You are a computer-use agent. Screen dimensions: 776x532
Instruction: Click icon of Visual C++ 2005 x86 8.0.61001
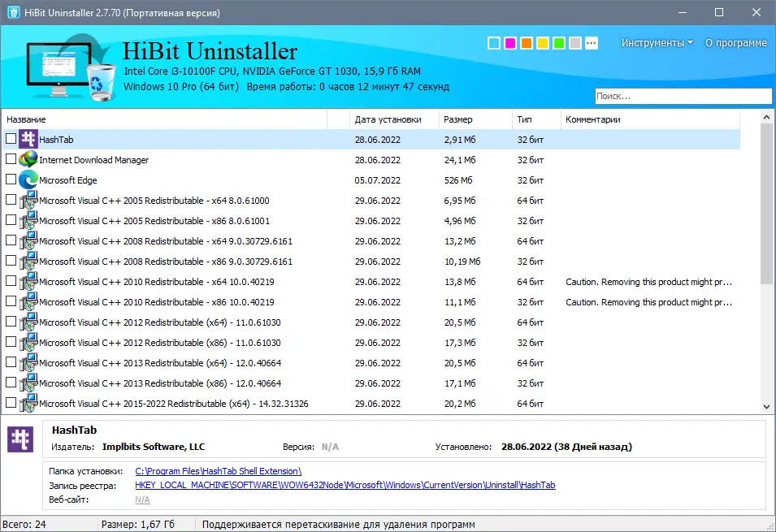(28, 220)
